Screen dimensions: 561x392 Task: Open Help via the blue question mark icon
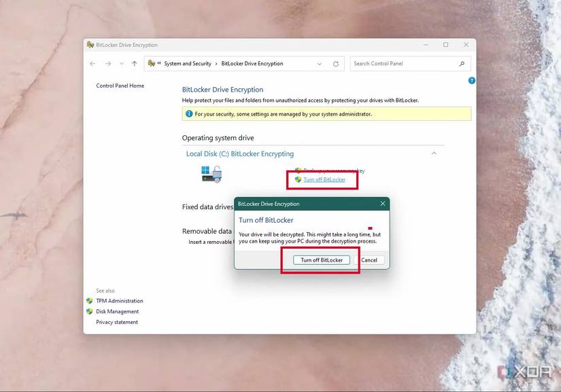pyautogui.click(x=472, y=80)
